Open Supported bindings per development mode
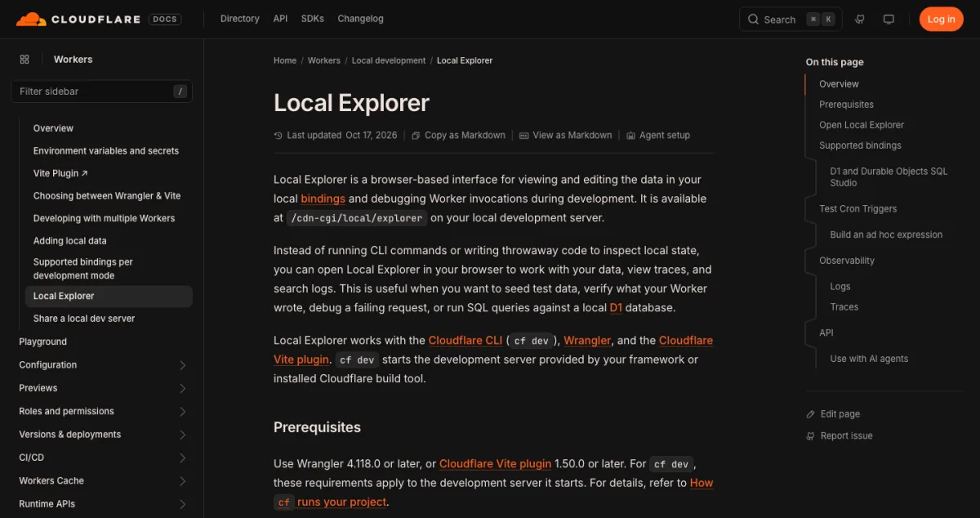This screenshot has width=980, height=518. [83, 269]
